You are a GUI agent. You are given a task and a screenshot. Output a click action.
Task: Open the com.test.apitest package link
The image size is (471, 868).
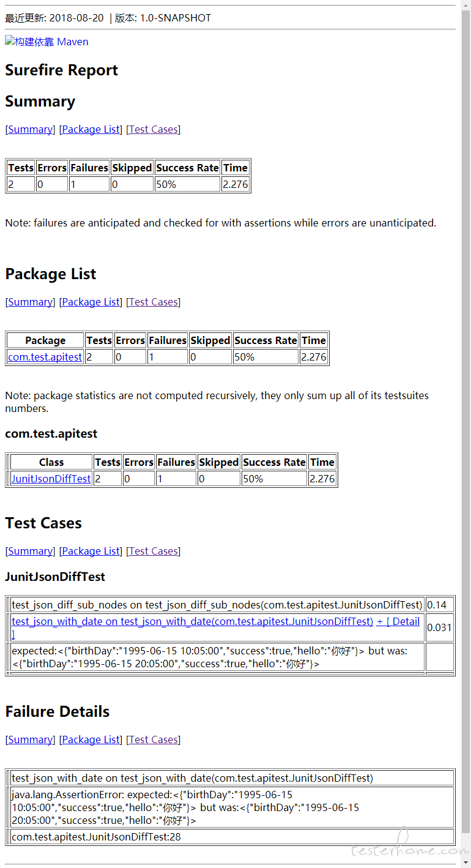coord(45,357)
